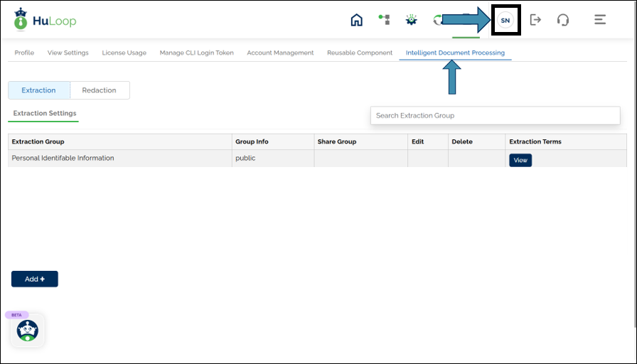Open the View Settings tab
The width and height of the screenshot is (637, 364).
68,53
